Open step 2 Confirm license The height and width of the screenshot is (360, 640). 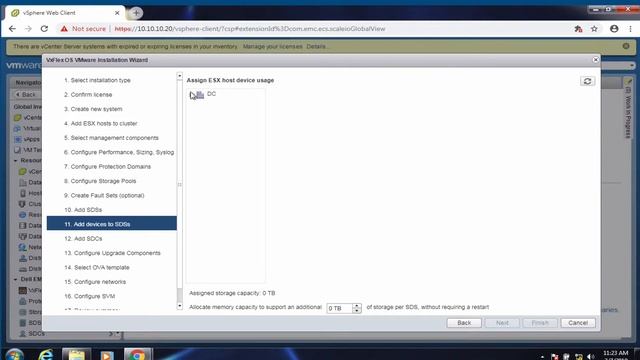point(88,95)
